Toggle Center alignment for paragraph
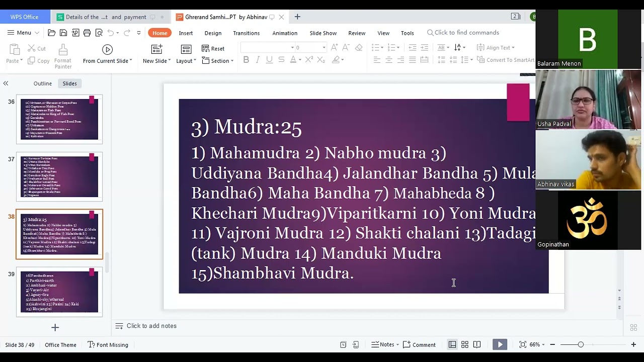The width and height of the screenshot is (644, 362). 389,60
